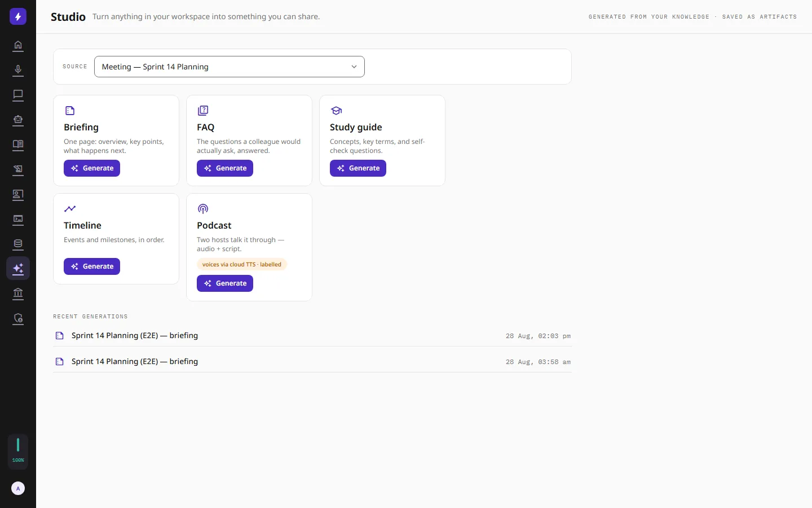Click the Study guide graduation cap icon
The width and height of the screenshot is (812, 508).
(x=336, y=111)
